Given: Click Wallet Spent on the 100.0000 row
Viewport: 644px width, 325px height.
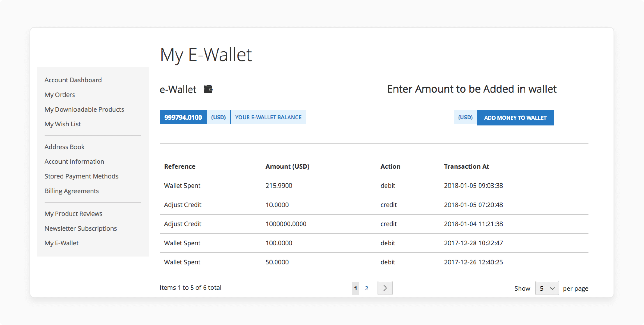Looking at the screenshot, I should [x=182, y=243].
